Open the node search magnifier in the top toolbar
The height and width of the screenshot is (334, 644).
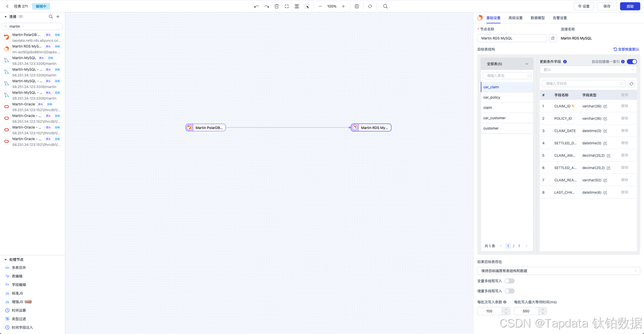click(385, 7)
